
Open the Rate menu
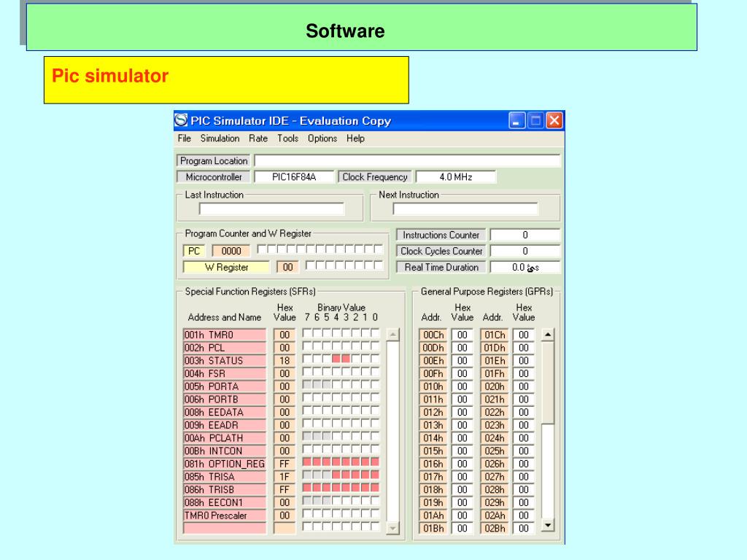(258, 139)
